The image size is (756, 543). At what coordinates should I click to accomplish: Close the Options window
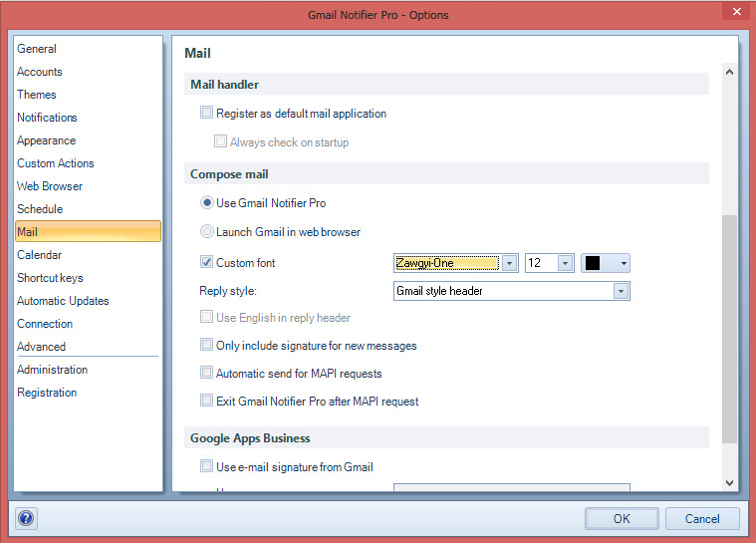737,12
